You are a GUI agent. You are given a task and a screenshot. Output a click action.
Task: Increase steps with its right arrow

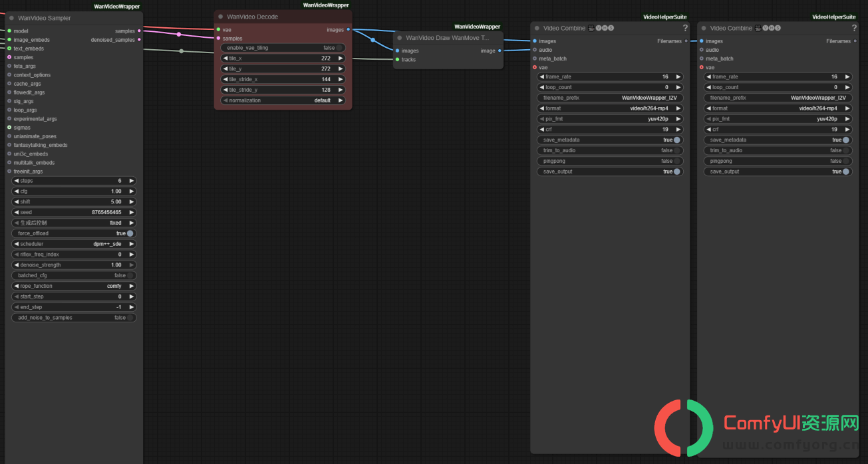[132, 181]
